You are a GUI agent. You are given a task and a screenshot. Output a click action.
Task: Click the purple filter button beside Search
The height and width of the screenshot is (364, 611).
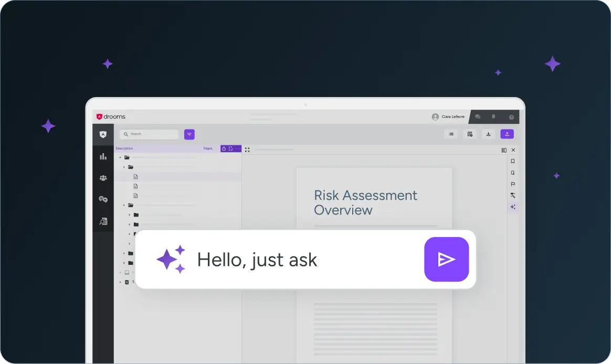tap(189, 134)
